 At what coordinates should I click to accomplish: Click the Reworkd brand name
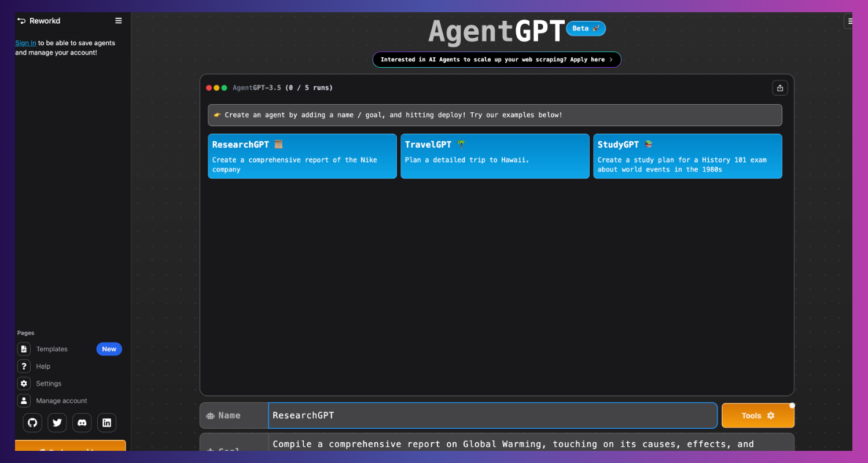[45, 21]
